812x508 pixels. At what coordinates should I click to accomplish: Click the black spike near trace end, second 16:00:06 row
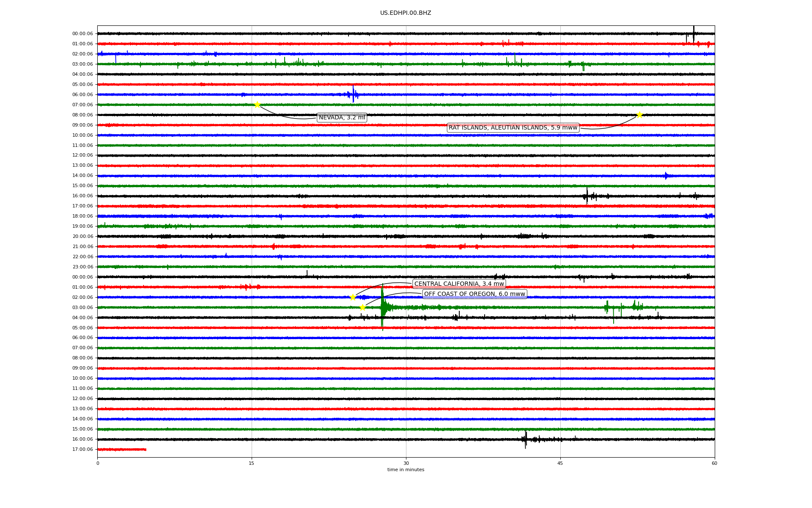point(526,439)
